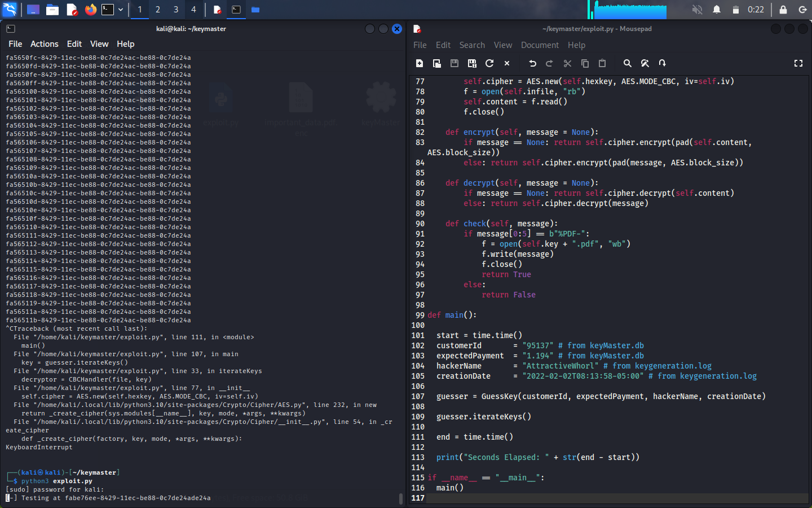Click the 'return False' line 97
Image resolution: width=812 pixels, height=508 pixels.
tap(509, 295)
